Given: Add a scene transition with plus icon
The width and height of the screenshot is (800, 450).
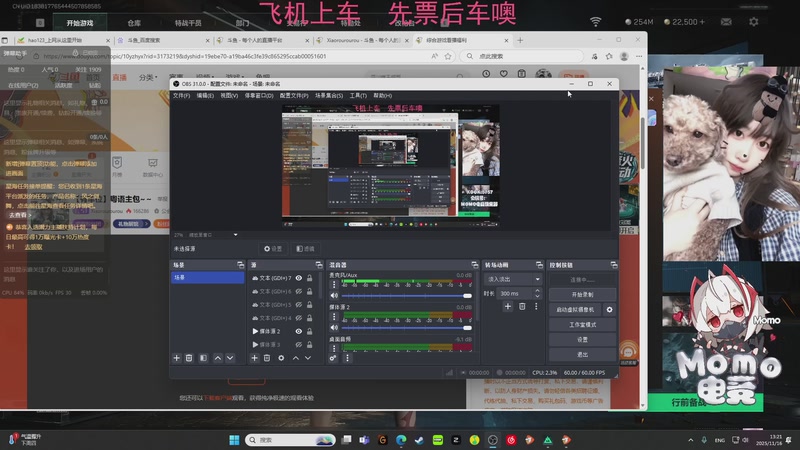Looking at the screenshot, I should pyautogui.click(x=508, y=306).
